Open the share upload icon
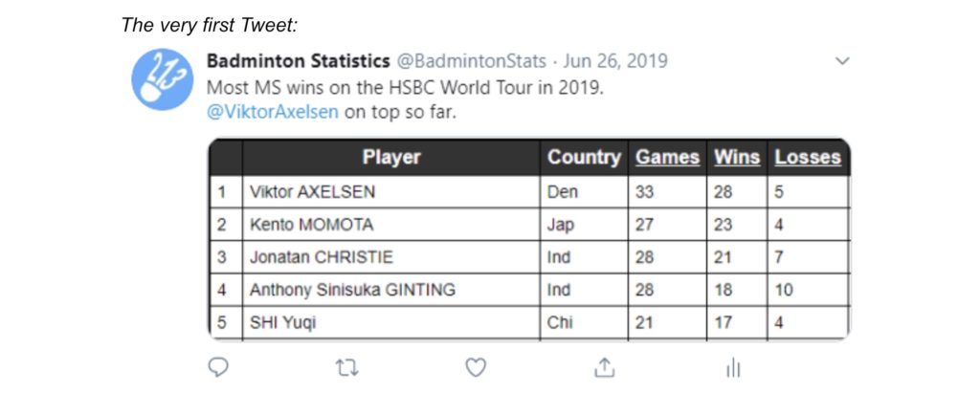The height and width of the screenshot is (393, 980). click(x=603, y=367)
